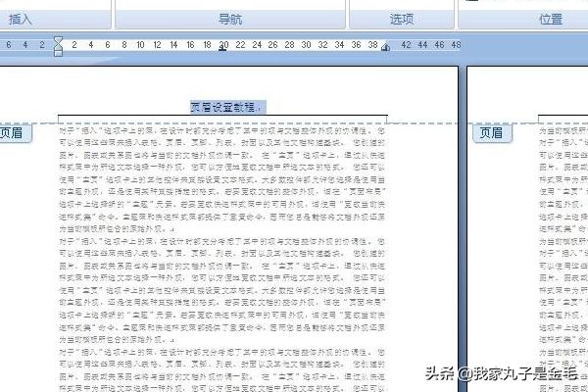This screenshot has height=392, width=588.
Task: Click the number 10 on the horizontal ruler
Action: coord(140,45)
